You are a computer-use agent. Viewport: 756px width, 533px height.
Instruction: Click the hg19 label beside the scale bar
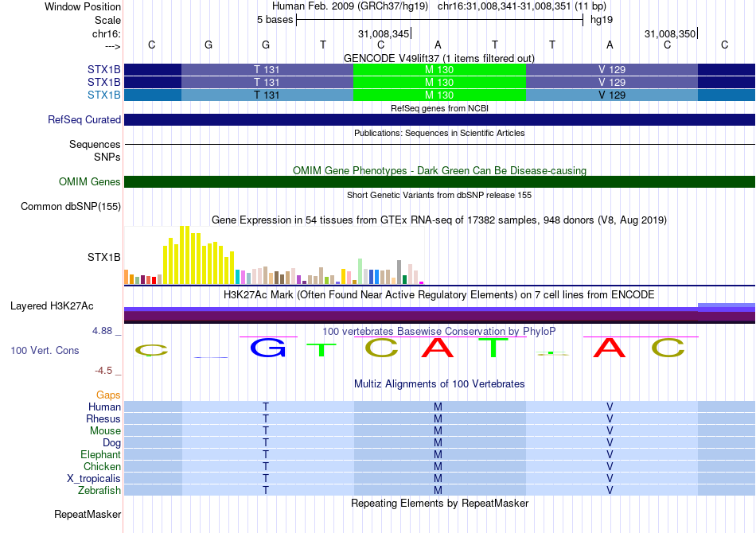pyautogui.click(x=602, y=20)
